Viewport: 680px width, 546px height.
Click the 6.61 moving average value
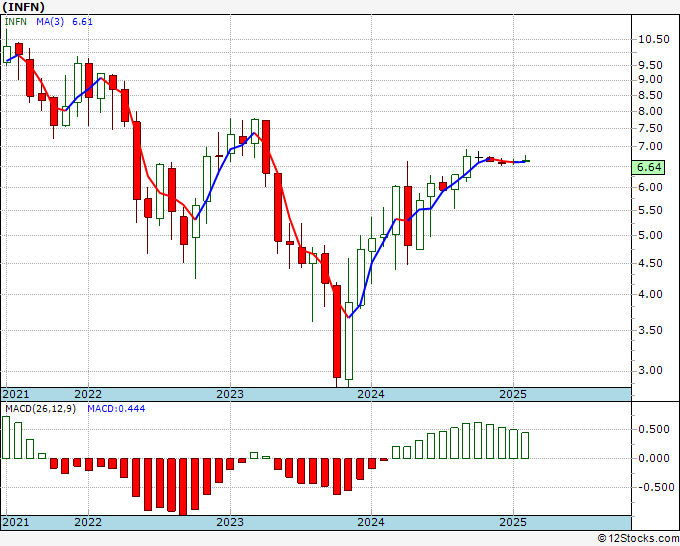[82, 22]
